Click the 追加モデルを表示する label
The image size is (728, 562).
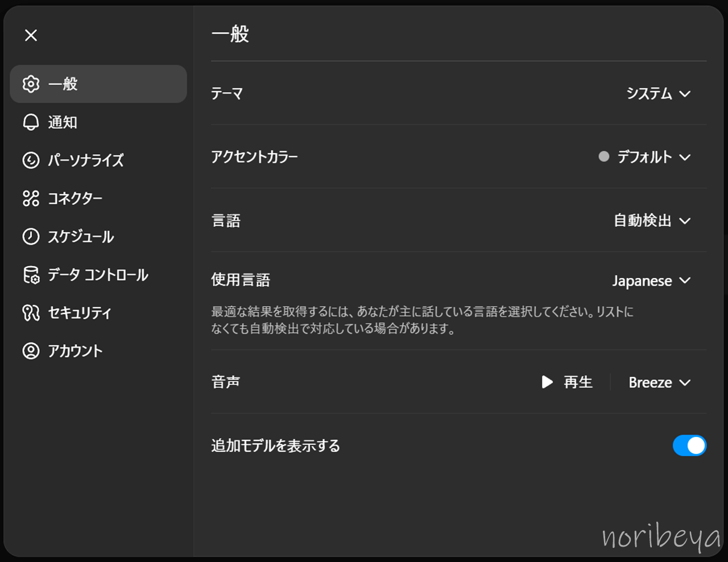276,445
